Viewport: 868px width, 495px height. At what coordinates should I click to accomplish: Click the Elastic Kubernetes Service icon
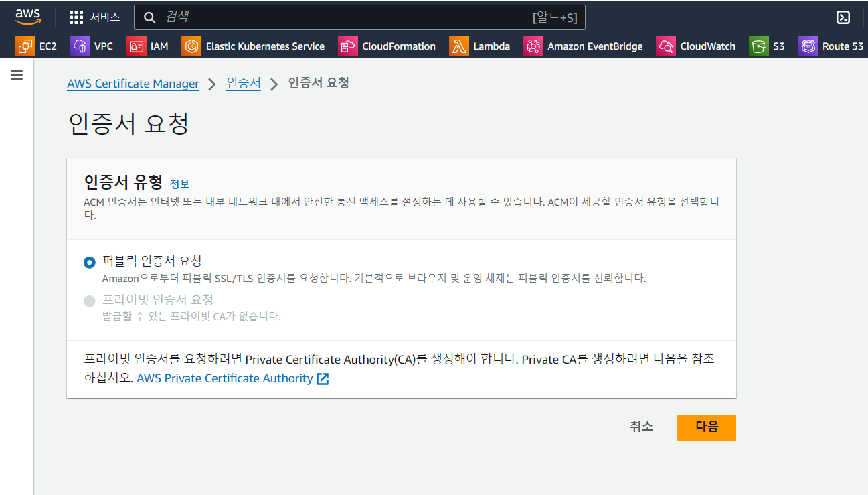click(x=191, y=46)
